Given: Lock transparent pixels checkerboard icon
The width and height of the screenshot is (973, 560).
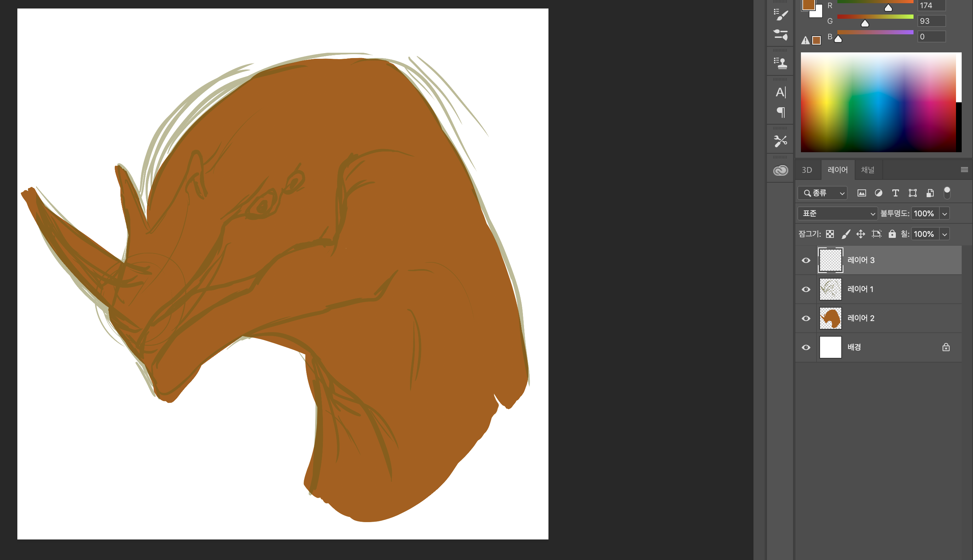Looking at the screenshot, I should pos(830,234).
